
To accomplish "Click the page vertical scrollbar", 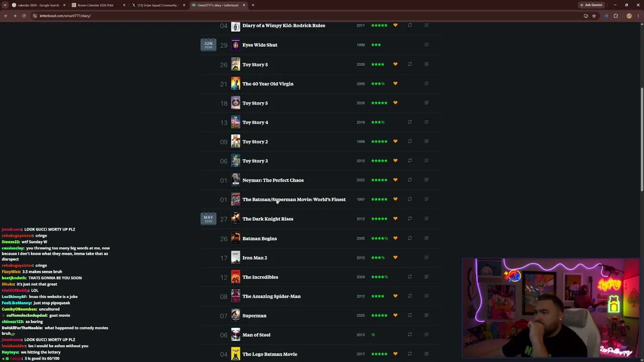I will [x=641, y=140].
